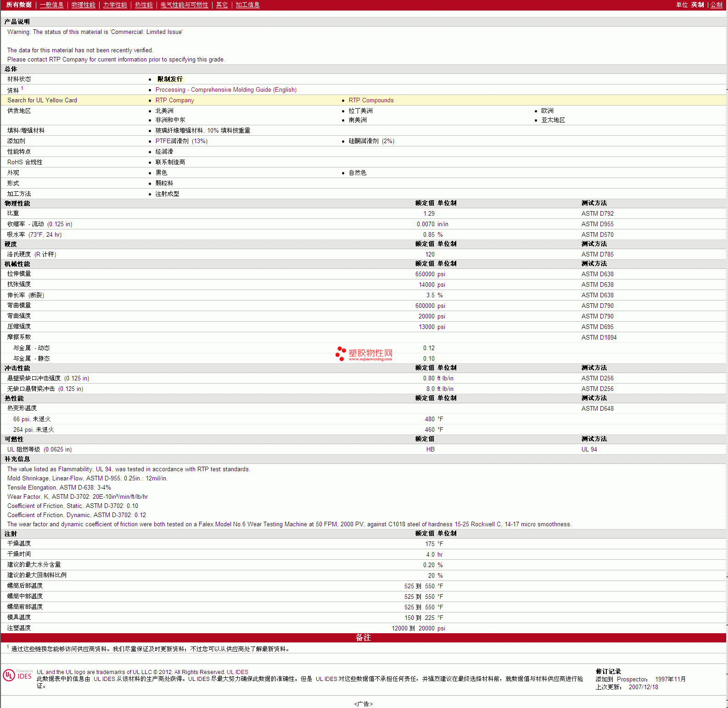Click 注射成型 processing method
728x708 pixels.
tap(167, 194)
